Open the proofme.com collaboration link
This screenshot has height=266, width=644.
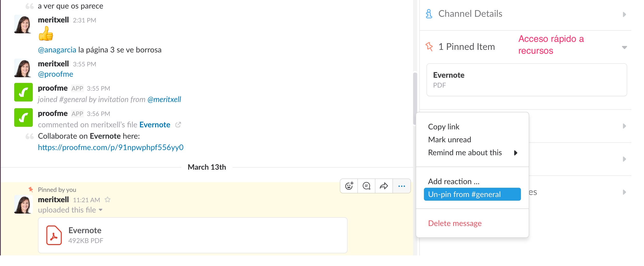(x=111, y=147)
